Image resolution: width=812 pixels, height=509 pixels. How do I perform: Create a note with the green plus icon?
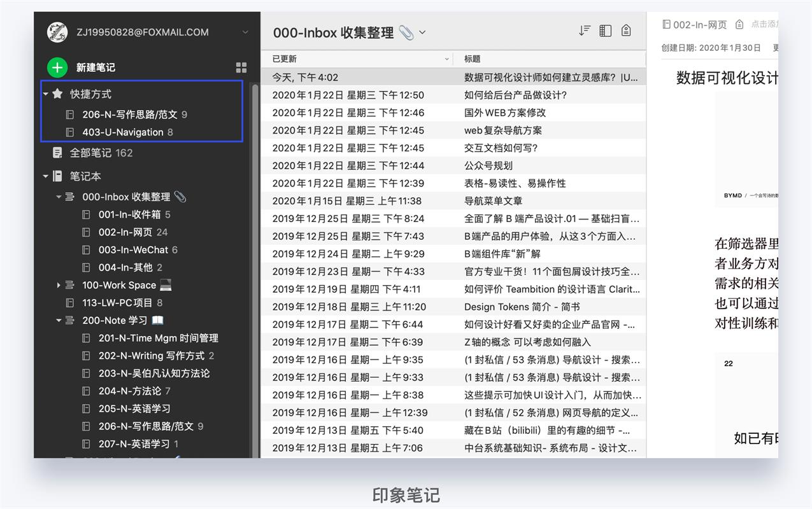click(57, 67)
